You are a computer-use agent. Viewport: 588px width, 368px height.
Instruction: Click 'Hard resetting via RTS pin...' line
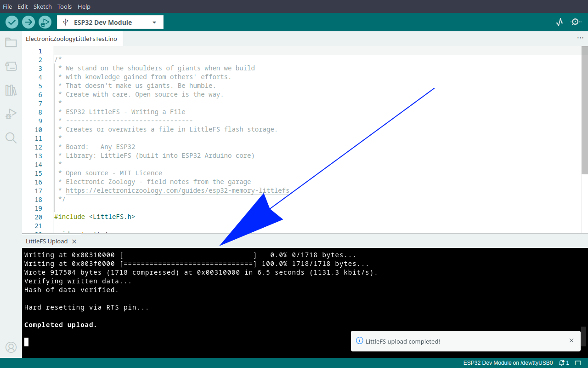pos(86,307)
